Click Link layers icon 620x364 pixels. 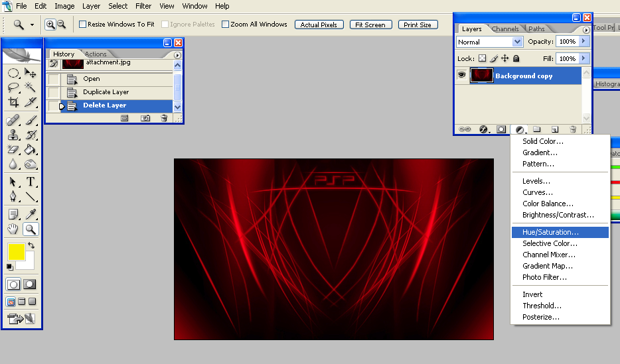(x=465, y=129)
